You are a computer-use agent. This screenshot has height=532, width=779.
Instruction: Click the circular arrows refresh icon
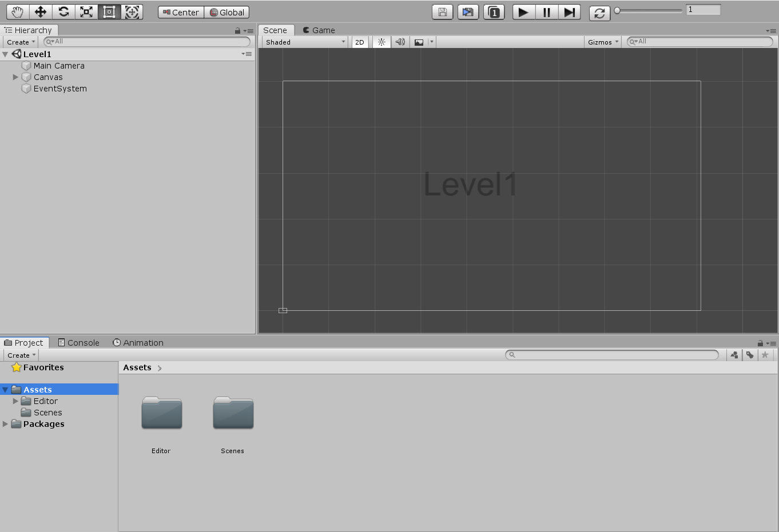[599, 13]
